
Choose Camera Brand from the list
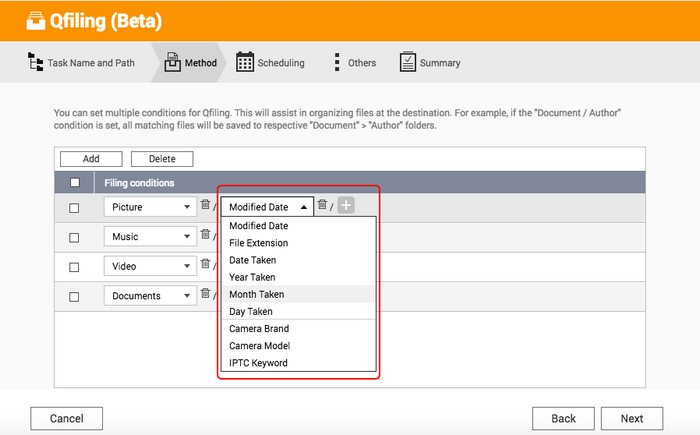tap(299, 328)
